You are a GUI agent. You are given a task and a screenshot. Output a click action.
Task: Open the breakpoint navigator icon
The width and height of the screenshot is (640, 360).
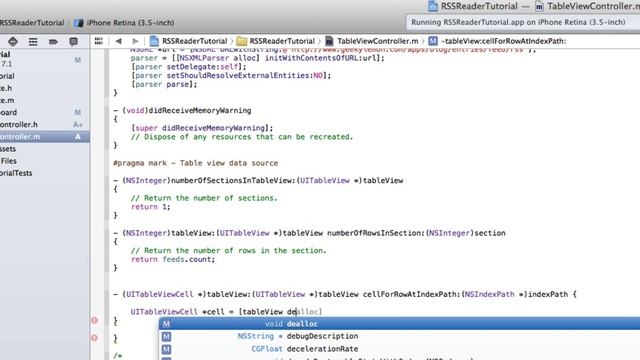coord(13,41)
